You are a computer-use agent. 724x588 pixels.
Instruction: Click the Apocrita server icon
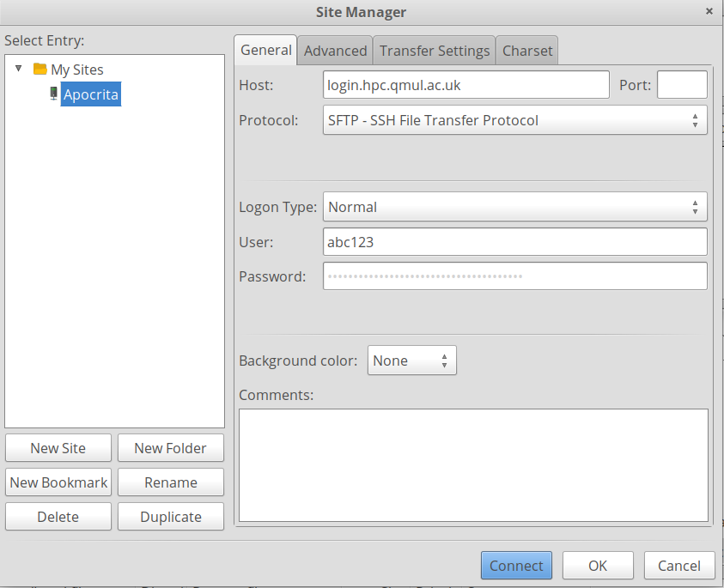pos(52,94)
